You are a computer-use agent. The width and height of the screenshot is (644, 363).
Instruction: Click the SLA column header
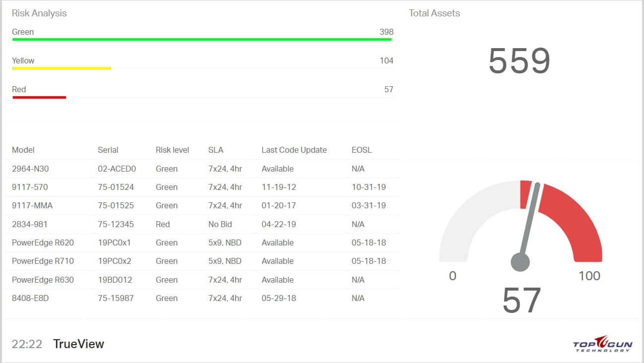216,150
